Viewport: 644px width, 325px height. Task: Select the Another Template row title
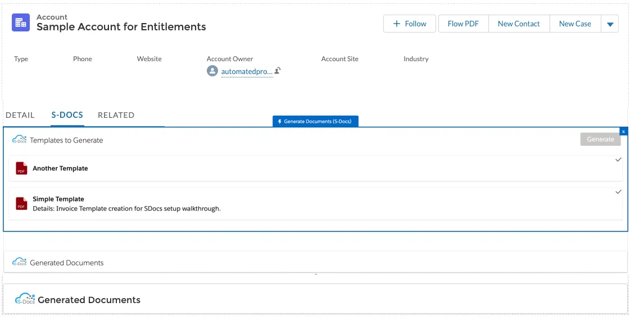60,168
